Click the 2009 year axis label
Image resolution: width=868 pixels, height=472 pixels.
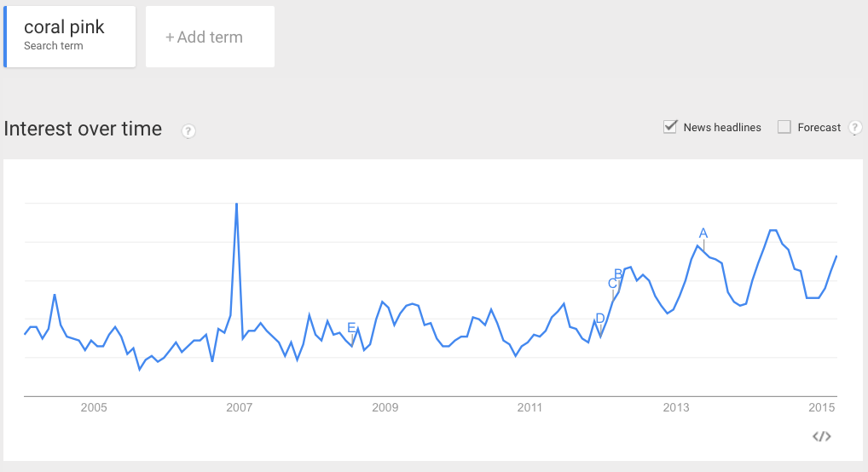[385, 408]
